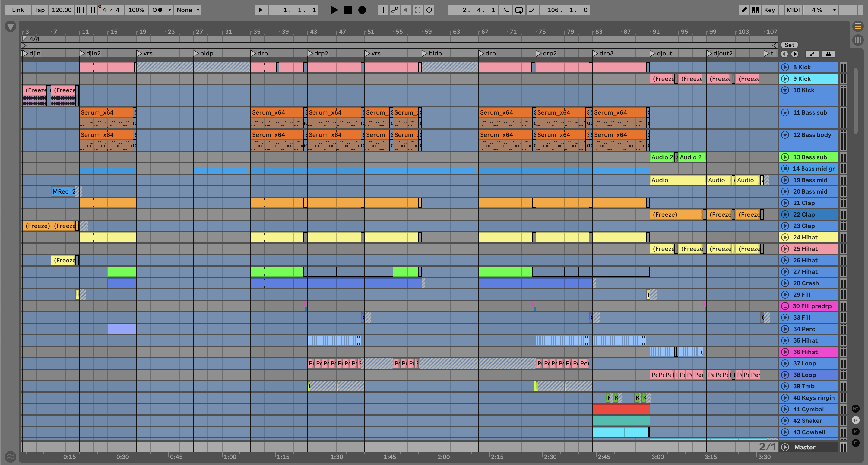Toggle the Follow playback arrow icon
868x465 pixels.
[261, 10]
